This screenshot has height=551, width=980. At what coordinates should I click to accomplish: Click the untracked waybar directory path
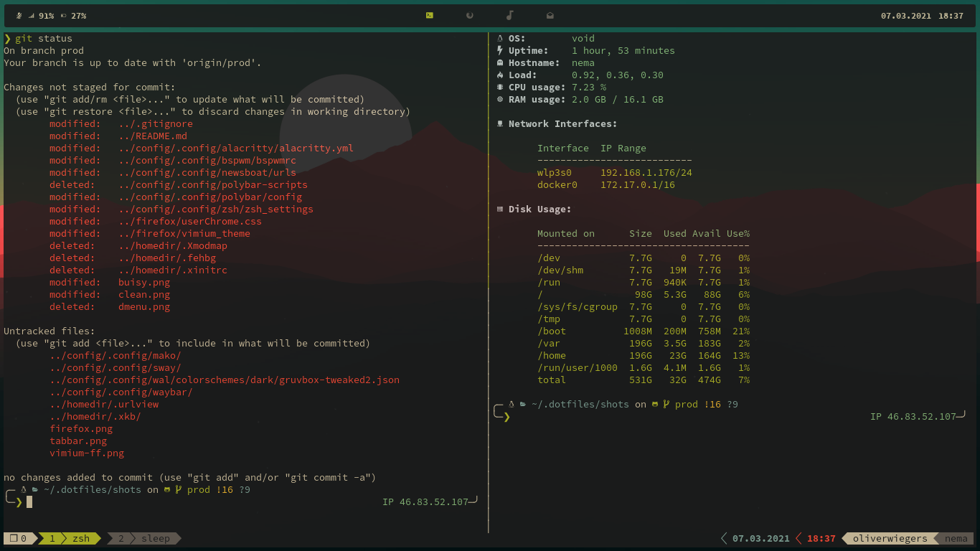point(121,392)
